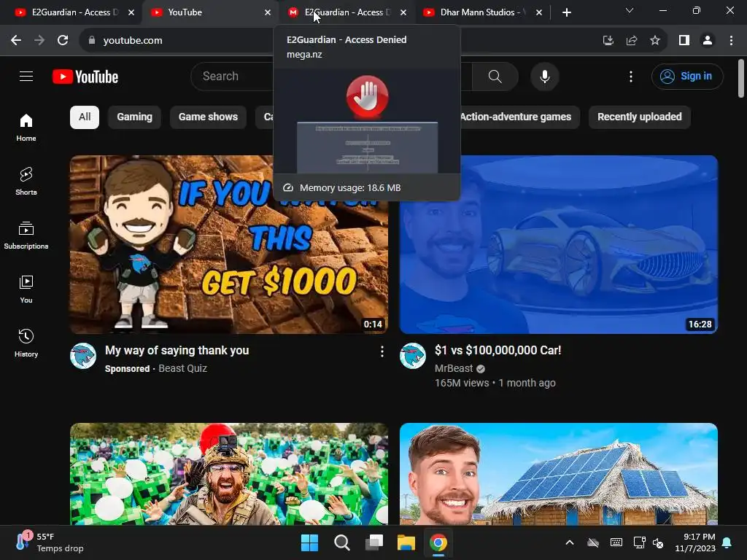Filter by Game shows chip
Screen dimensions: 747x560
208,117
